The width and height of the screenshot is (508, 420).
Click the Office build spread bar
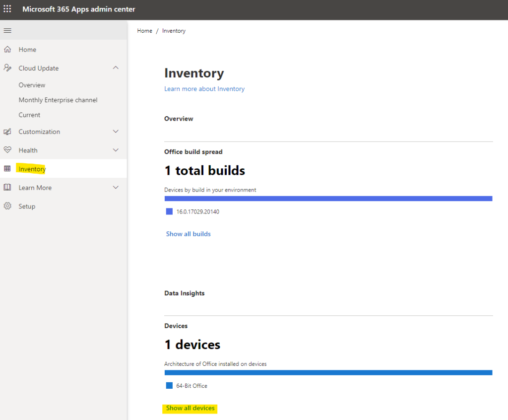[x=328, y=199]
